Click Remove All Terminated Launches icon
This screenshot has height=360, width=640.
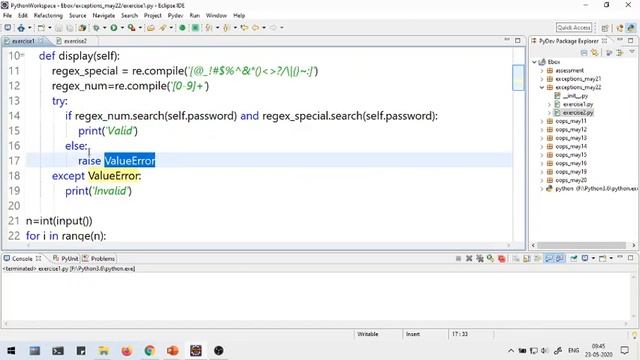tap(480, 258)
